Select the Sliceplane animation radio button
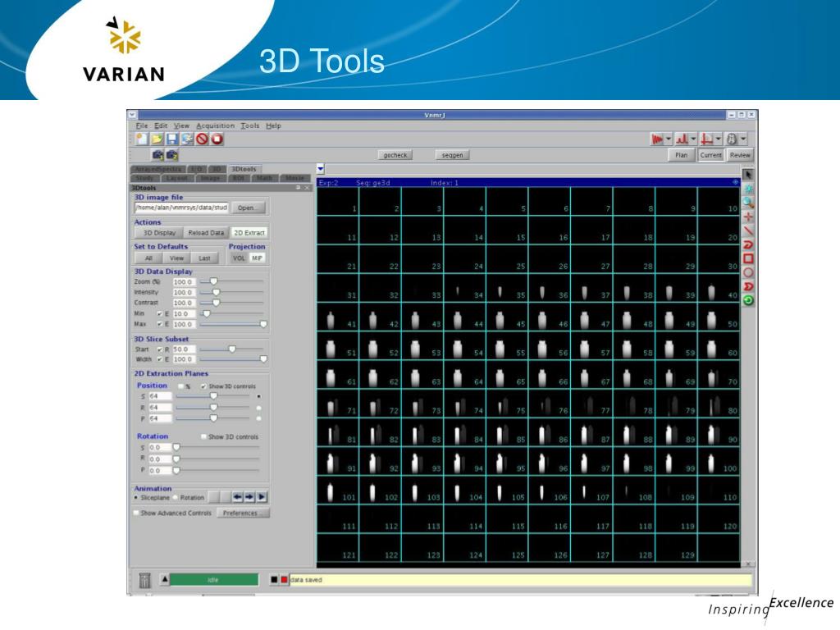Image resolution: width=840 pixels, height=630 pixels. tap(137, 498)
